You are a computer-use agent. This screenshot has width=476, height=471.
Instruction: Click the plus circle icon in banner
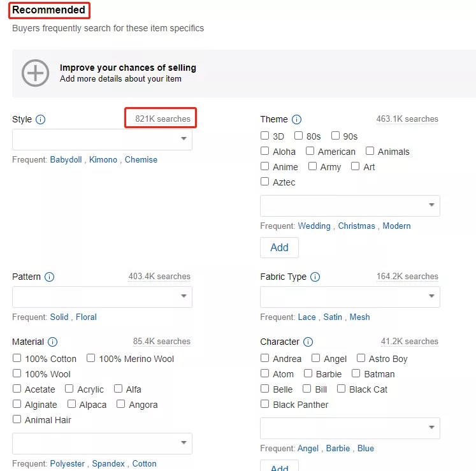[35, 73]
